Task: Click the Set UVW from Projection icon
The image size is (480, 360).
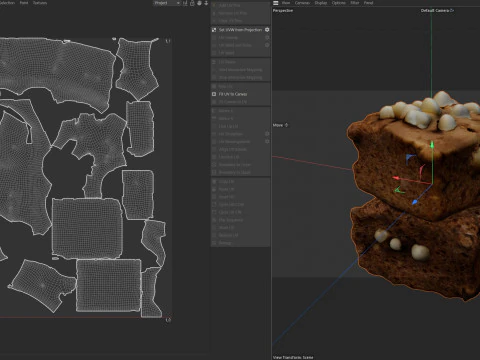Action: [214, 30]
